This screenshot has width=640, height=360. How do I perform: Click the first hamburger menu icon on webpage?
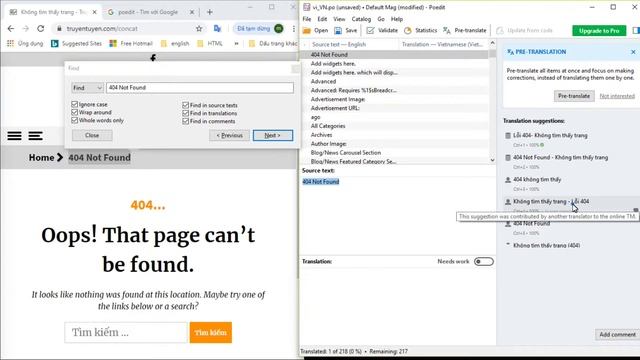click(x=14, y=136)
